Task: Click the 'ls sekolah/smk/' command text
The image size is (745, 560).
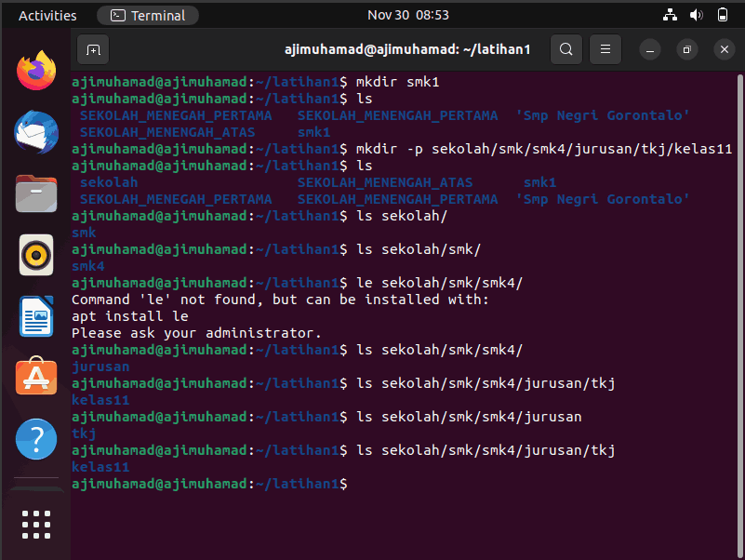Action: click(419, 249)
